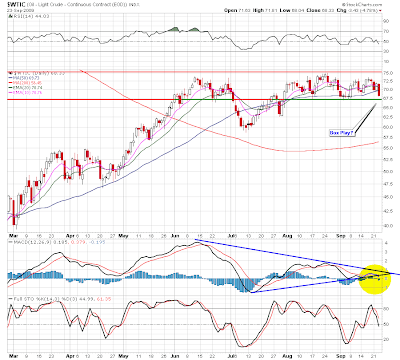Click the 'Box Play?' annotation text
This screenshot has height=360, width=400.
(x=341, y=133)
